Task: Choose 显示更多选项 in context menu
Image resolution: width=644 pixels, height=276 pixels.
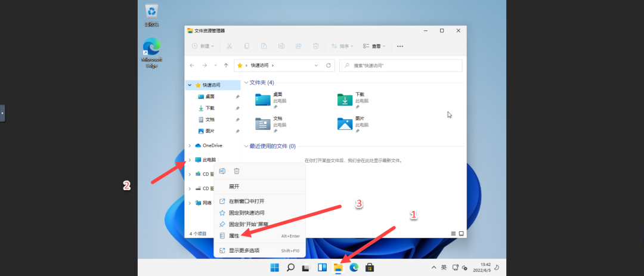Action: coord(259,250)
